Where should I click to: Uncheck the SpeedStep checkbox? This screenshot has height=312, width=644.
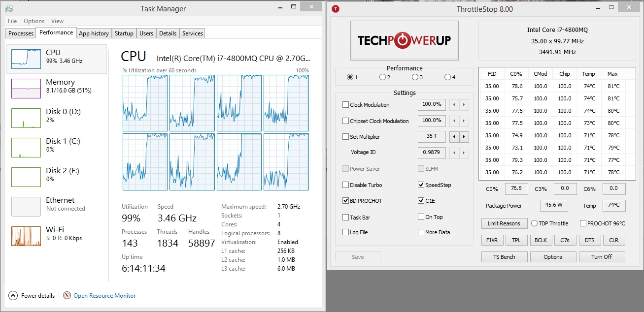coord(421,185)
